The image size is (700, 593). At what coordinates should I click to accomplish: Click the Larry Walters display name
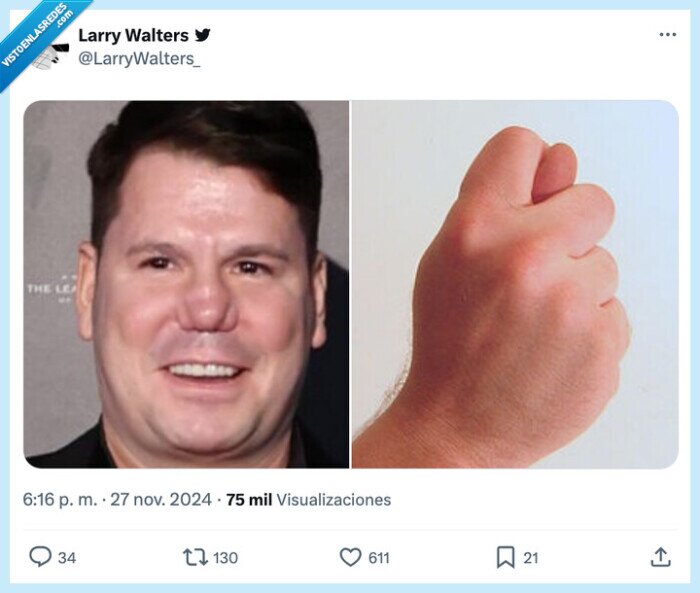pos(133,35)
